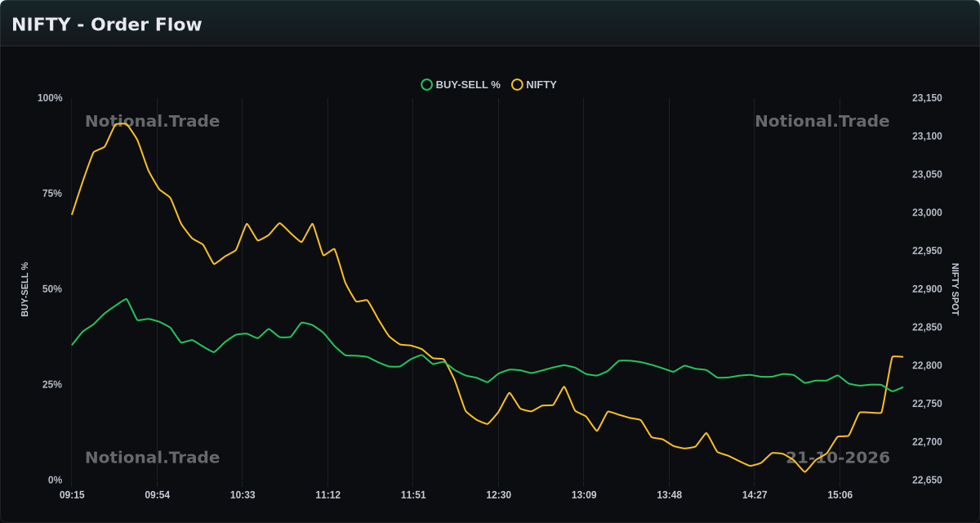The height and width of the screenshot is (523, 980).
Task: Click the 23,100 right axis value
Action: point(927,136)
